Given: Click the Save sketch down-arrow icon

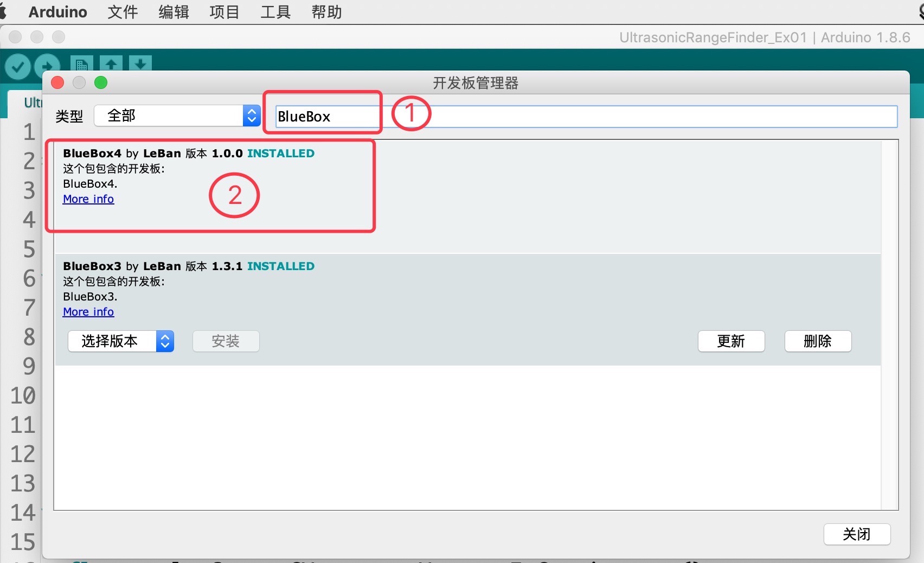Looking at the screenshot, I should (x=140, y=63).
